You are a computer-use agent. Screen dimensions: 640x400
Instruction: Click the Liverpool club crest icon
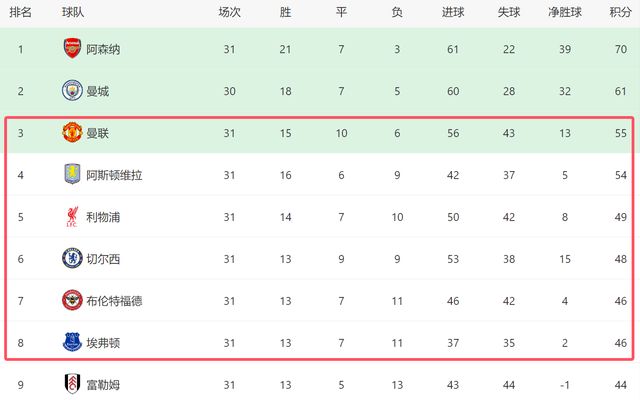(x=72, y=217)
